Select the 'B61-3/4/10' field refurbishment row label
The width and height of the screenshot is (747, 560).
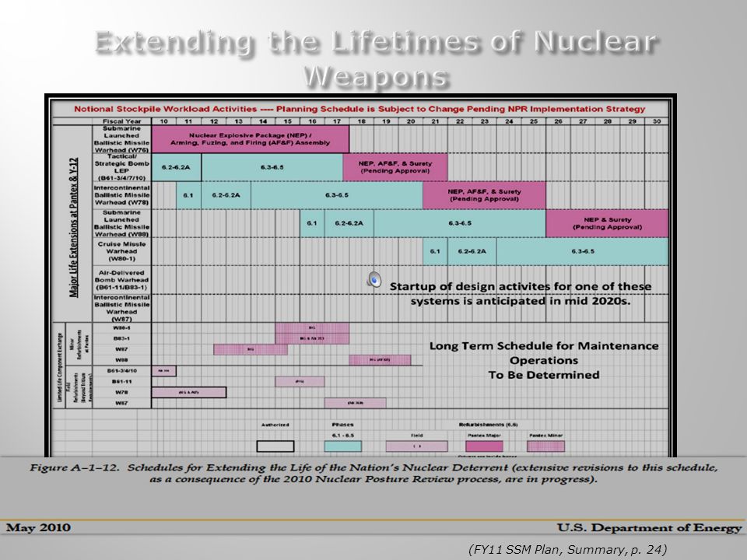pos(121,371)
